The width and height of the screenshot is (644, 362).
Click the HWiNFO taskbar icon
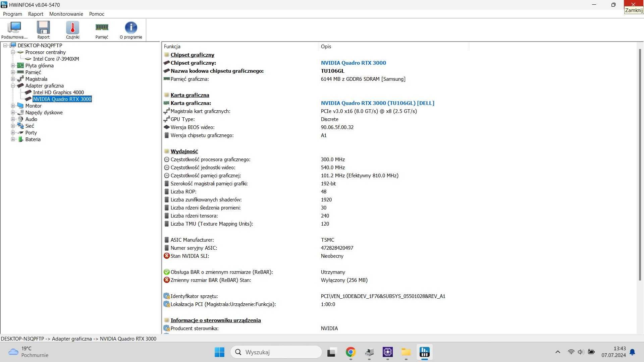424,352
